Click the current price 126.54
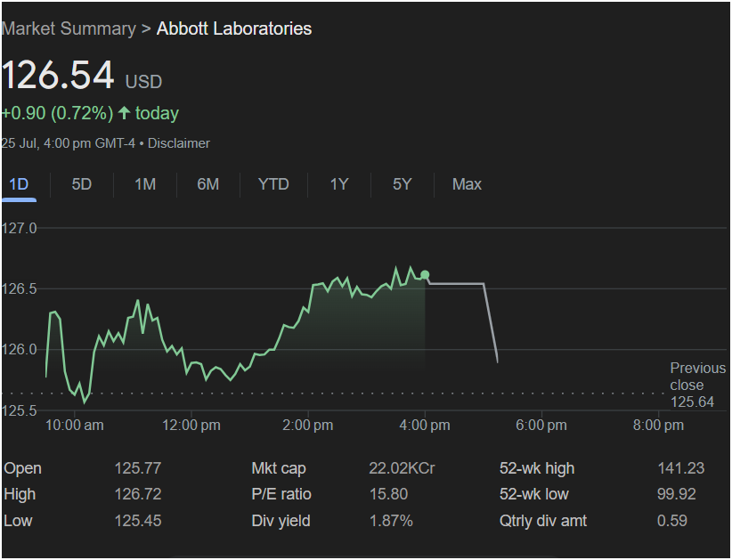 tap(58, 75)
